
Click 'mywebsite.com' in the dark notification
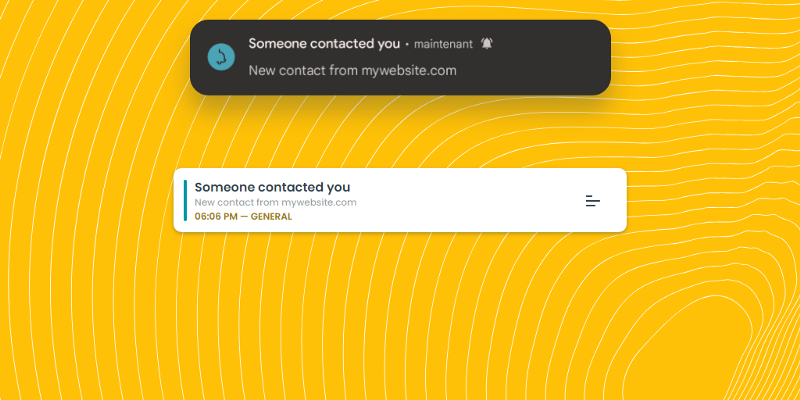click(409, 70)
